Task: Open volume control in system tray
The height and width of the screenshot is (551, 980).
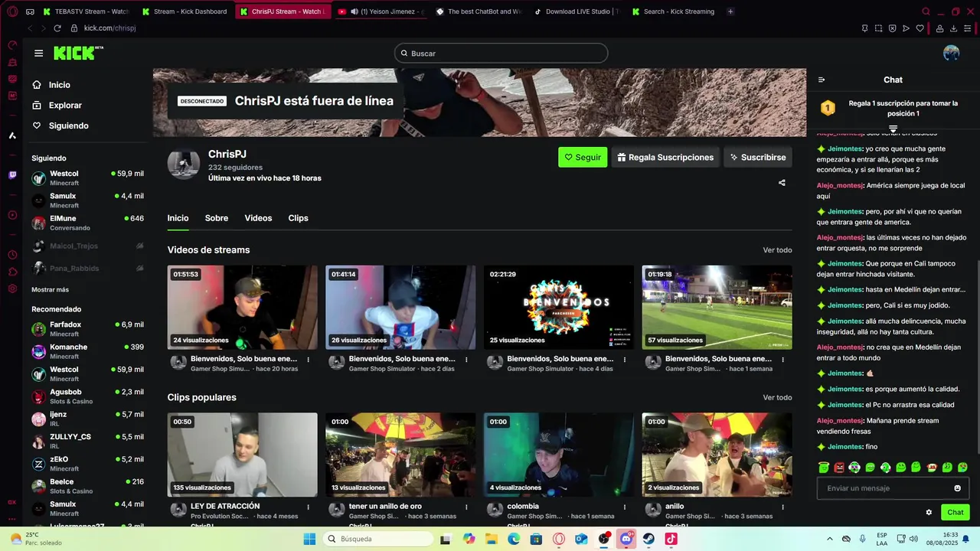Action: click(x=913, y=539)
